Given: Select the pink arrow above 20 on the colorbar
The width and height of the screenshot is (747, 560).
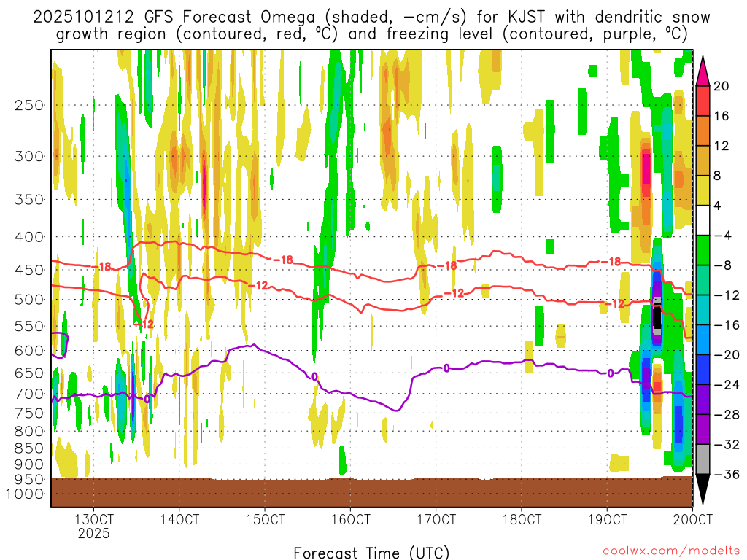Looking at the screenshot, I should tap(703, 71).
